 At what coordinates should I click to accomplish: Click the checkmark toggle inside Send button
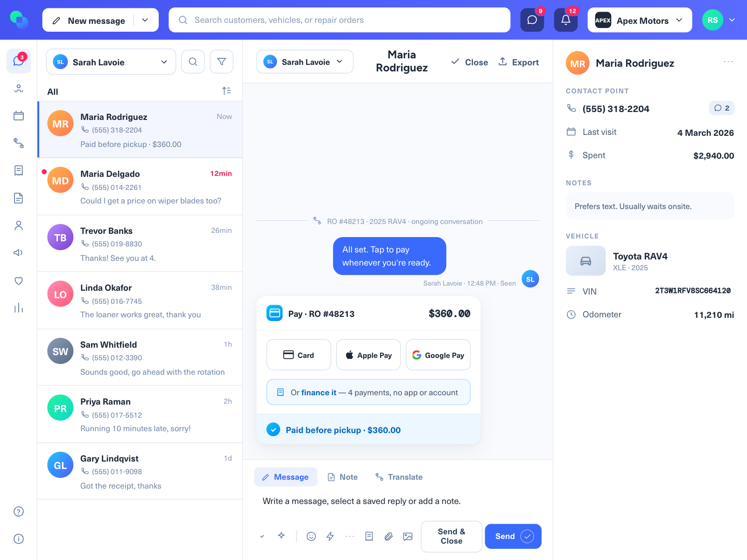pyautogui.click(x=527, y=536)
